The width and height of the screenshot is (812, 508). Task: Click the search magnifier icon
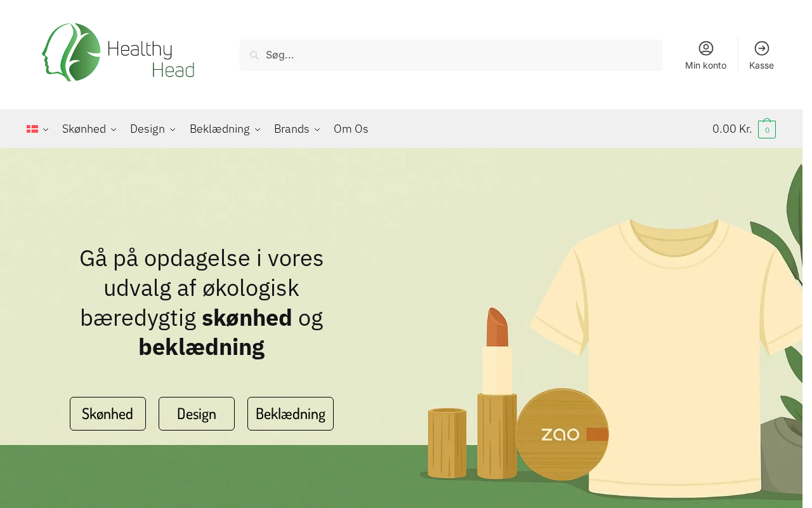click(254, 55)
